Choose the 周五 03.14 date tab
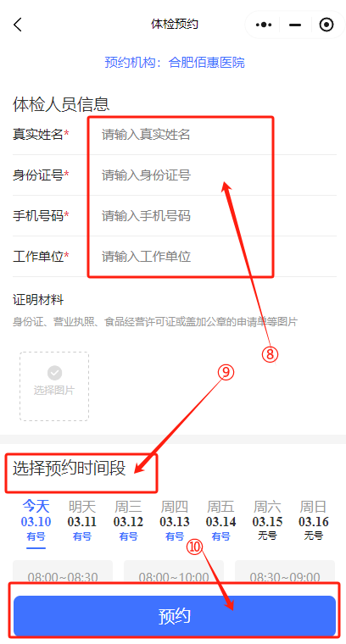The image size is (346, 644). (x=220, y=520)
